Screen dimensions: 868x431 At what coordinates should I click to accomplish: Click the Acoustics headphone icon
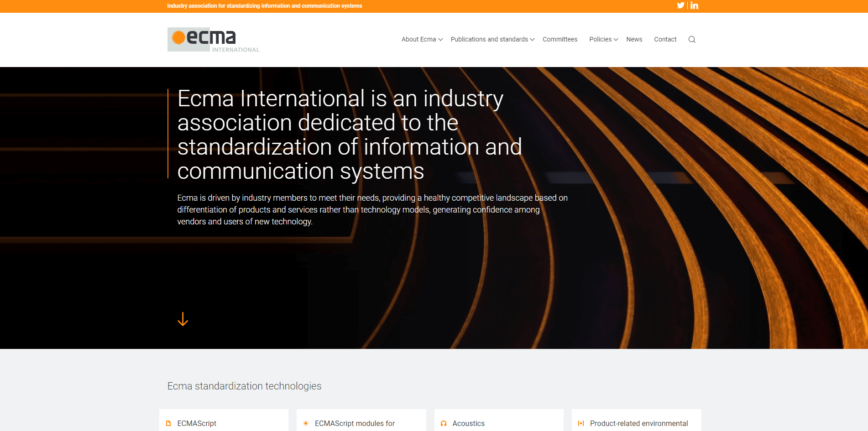click(444, 423)
